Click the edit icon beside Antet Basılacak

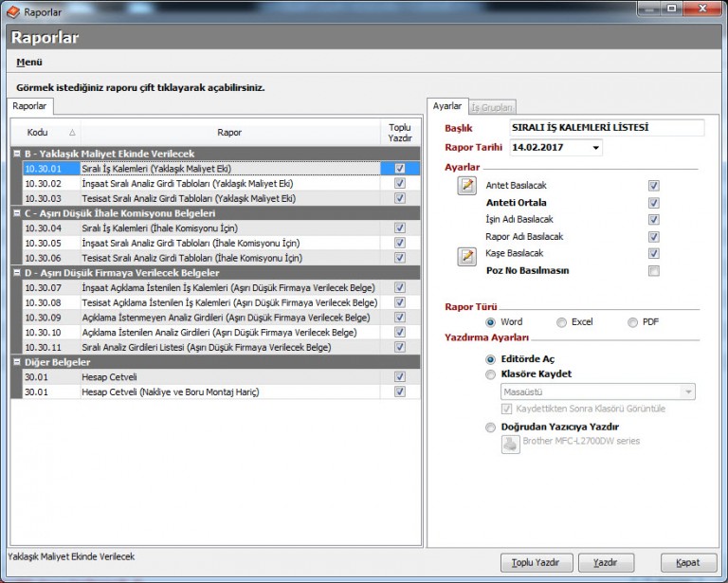tap(466, 185)
